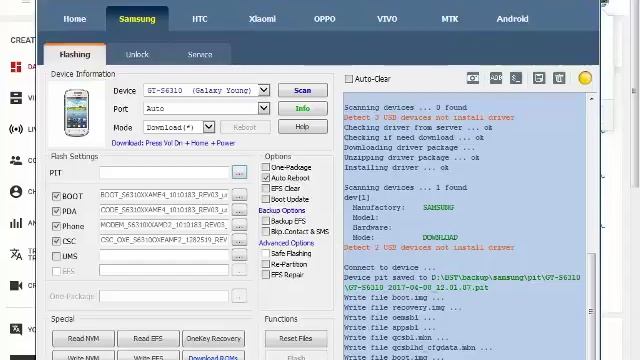The image size is (640, 360).
Task: Enable the Backup EFS option
Action: (x=266, y=221)
